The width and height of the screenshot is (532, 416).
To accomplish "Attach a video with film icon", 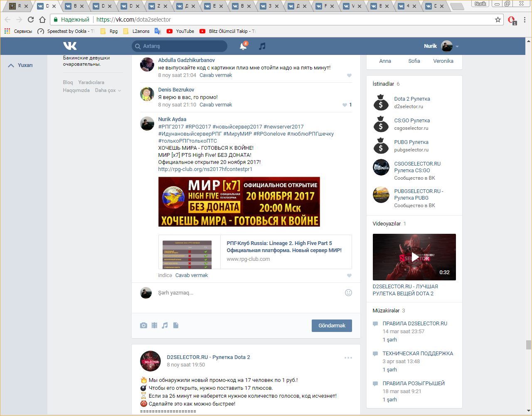I will point(154,325).
